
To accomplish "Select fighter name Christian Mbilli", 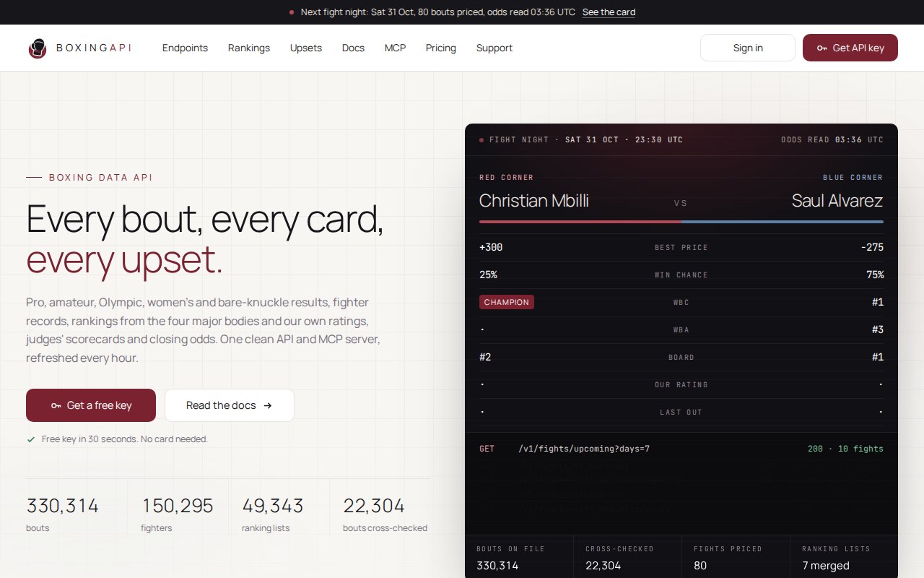I will tap(534, 200).
